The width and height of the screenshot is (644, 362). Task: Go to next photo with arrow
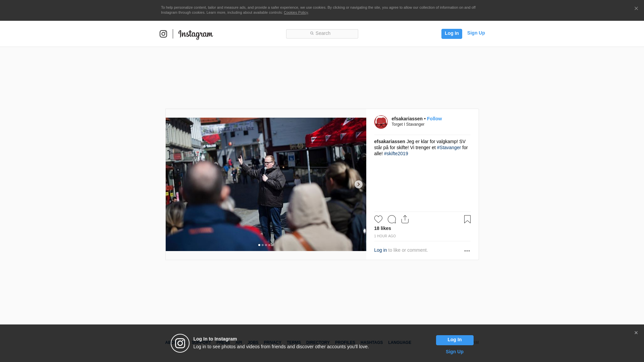pyautogui.click(x=359, y=184)
